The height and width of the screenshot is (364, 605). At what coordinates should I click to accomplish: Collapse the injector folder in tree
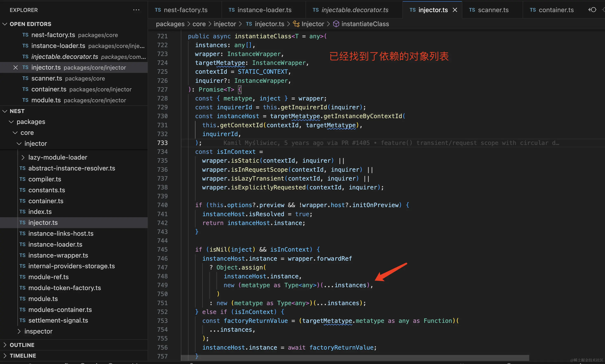click(19, 143)
